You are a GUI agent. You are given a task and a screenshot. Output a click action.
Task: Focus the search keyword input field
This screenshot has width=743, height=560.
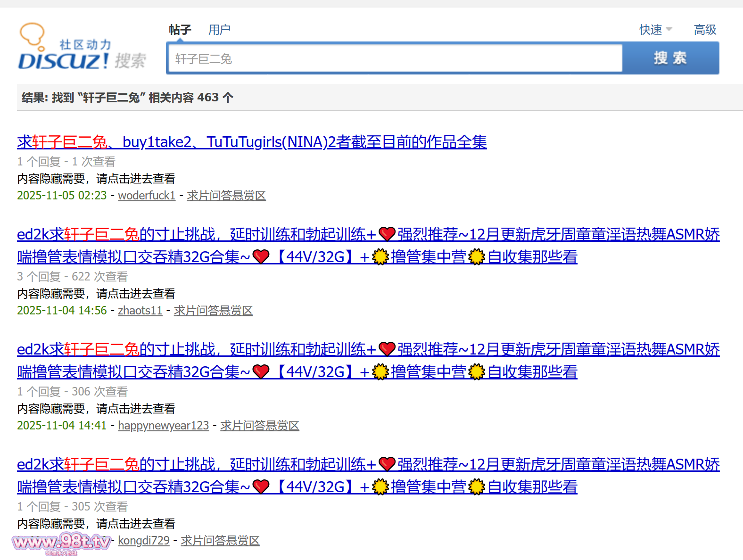[x=395, y=58]
